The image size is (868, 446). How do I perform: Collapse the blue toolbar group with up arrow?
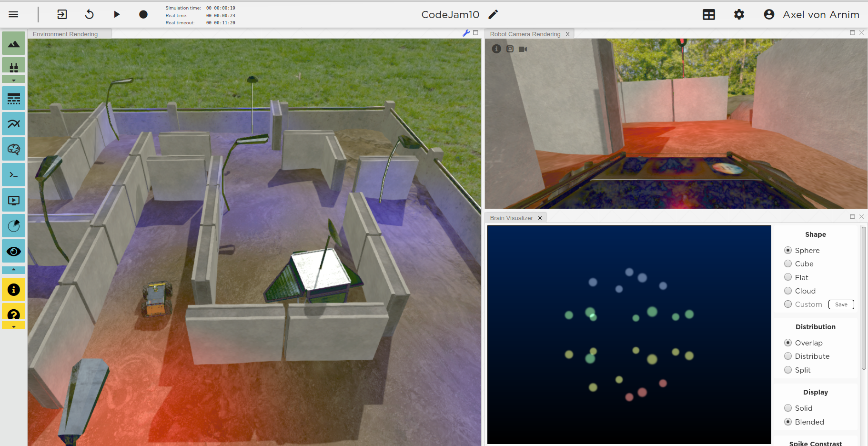click(x=14, y=270)
